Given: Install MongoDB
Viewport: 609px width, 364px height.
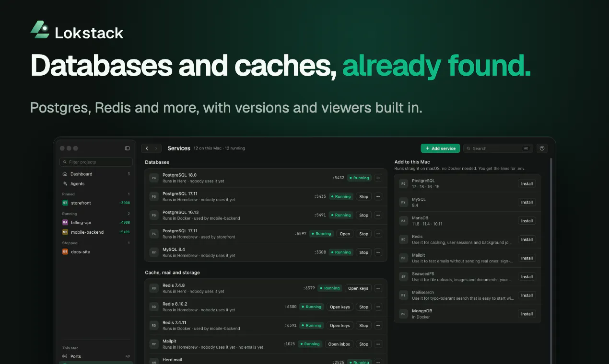Looking at the screenshot, I should (527, 314).
